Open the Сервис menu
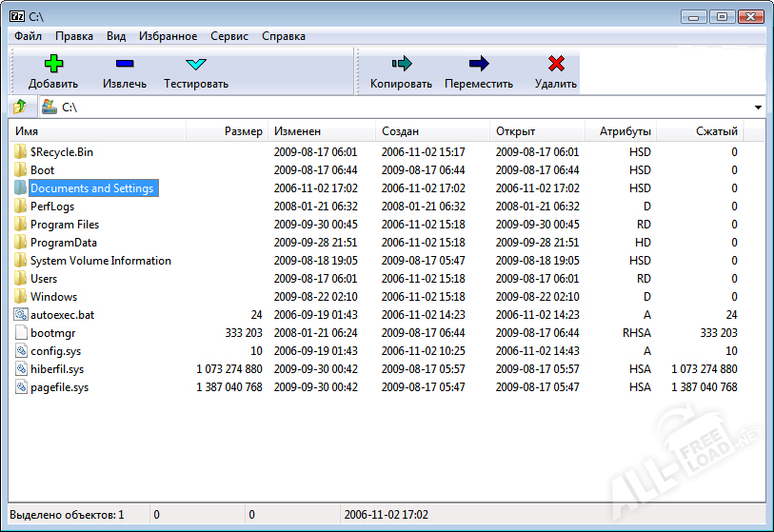Image resolution: width=774 pixels, height=532 pixels. click(x=228, y=36)
